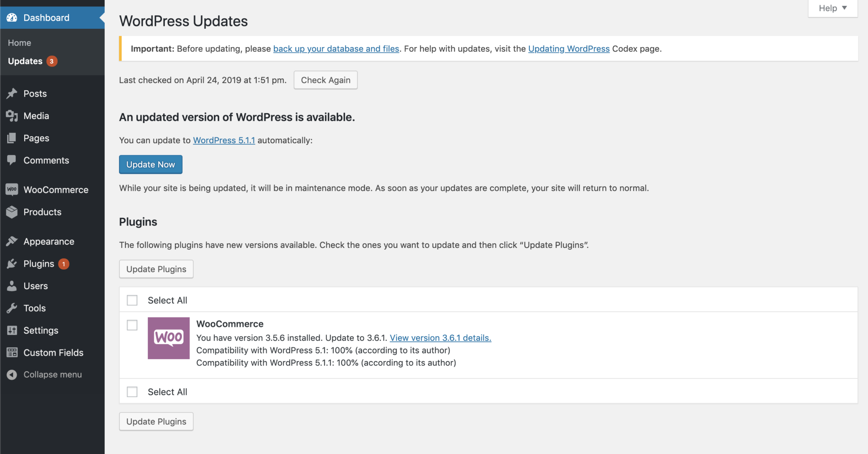
Task: Click the Posts pushpin icon
Action: coord(12,94)
